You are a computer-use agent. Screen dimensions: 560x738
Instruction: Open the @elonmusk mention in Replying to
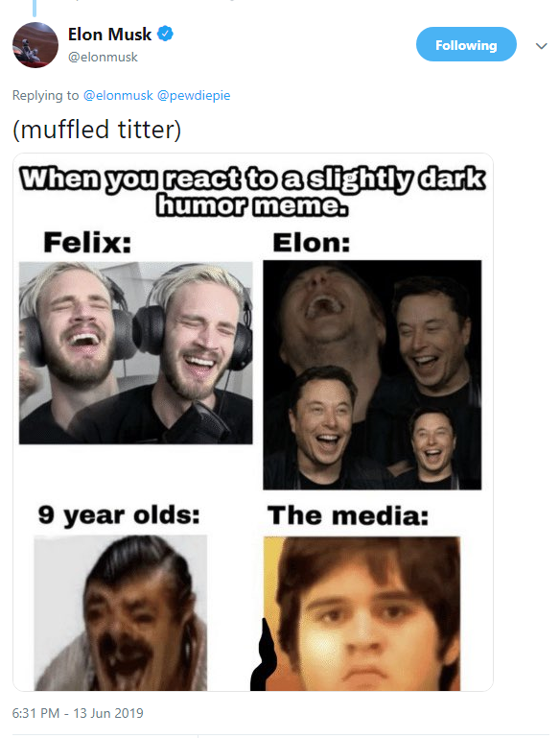[118, 95]
